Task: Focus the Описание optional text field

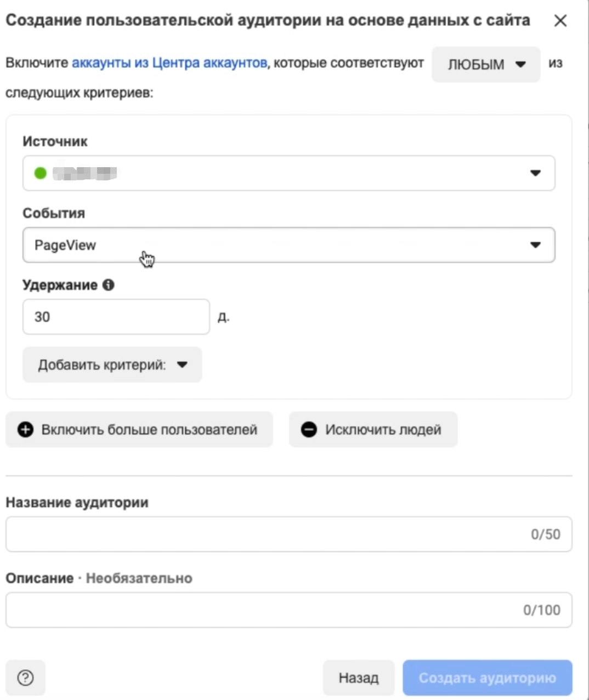Action: pos(289,610)
